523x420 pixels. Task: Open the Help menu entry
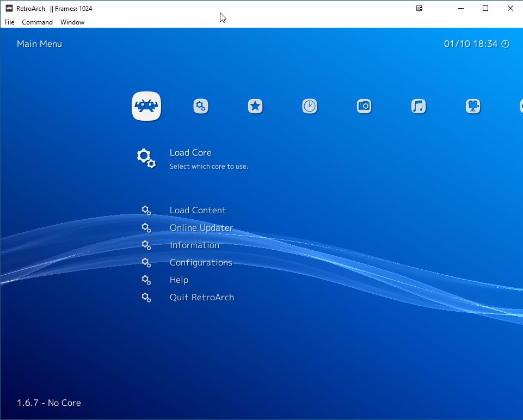(179, 280)
